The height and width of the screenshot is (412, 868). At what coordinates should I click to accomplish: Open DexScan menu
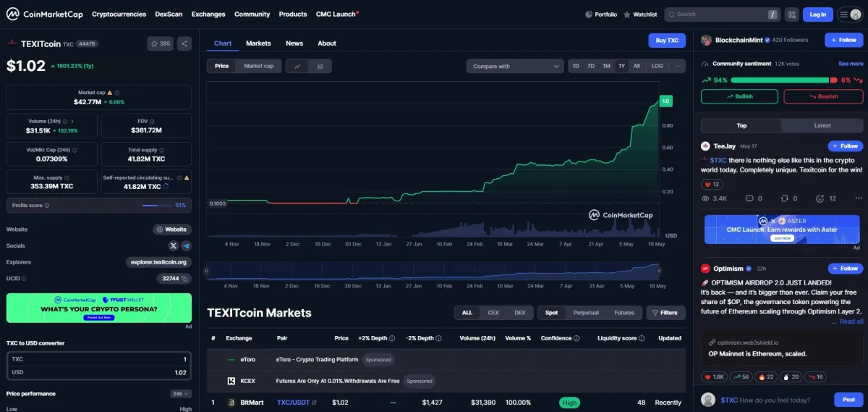[169, 14]
